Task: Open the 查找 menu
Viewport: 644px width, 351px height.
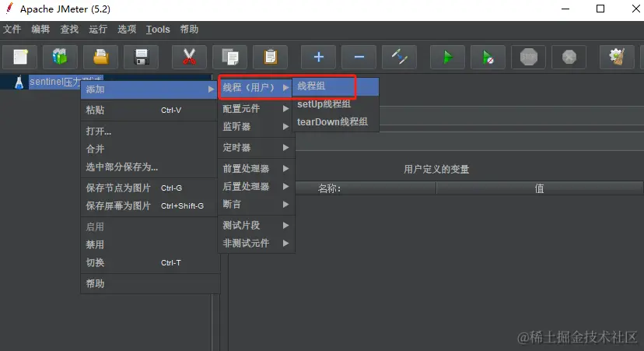Action: [69, 29]
